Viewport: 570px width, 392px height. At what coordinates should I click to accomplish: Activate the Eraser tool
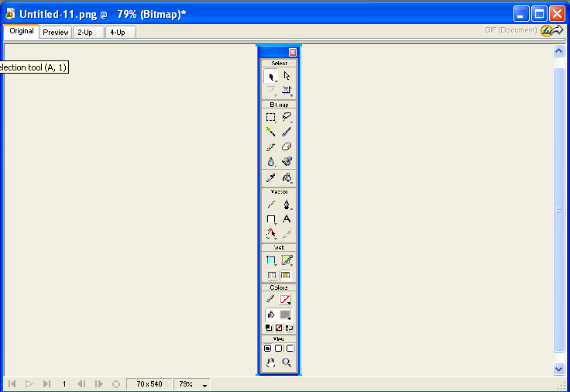click(287, 146)
